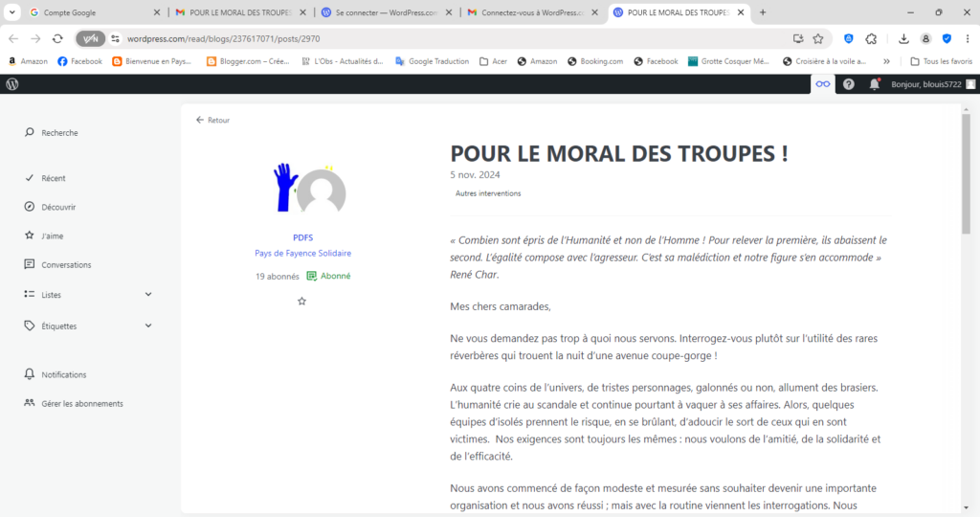
Task: Bookmark this page with the address bar star
Action: (x=818, y=38)
